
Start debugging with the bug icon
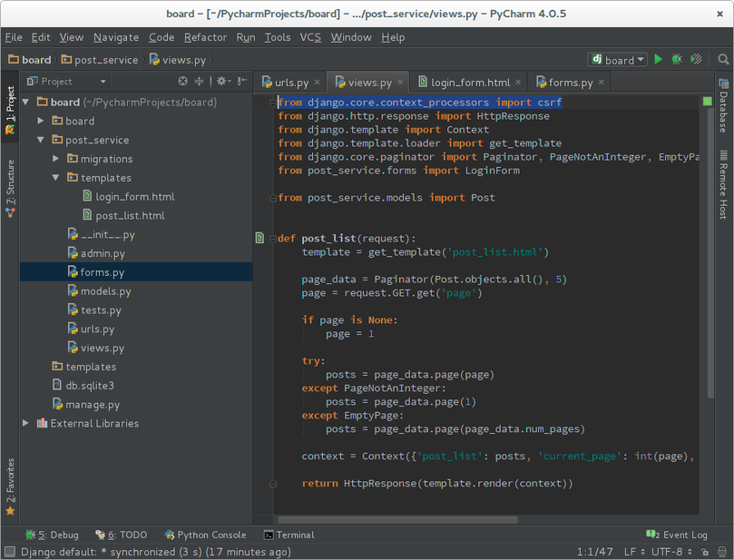tap(677, 60)
